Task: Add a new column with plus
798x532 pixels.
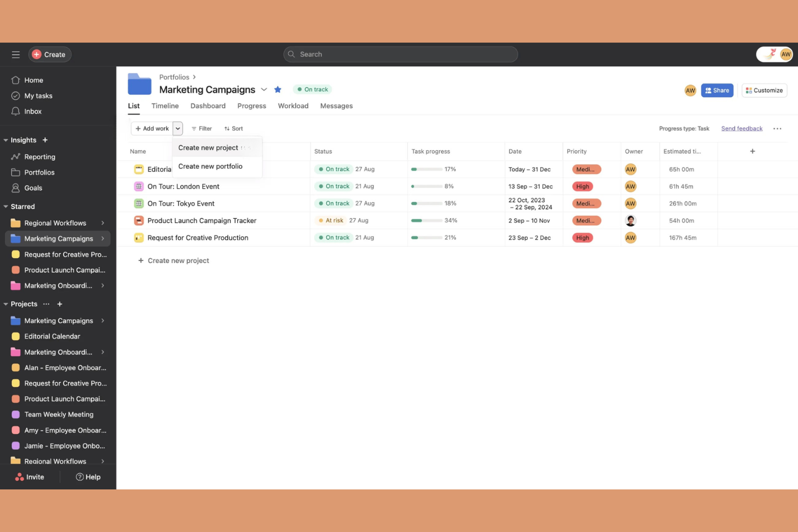Action: click(x=753, y=151)
